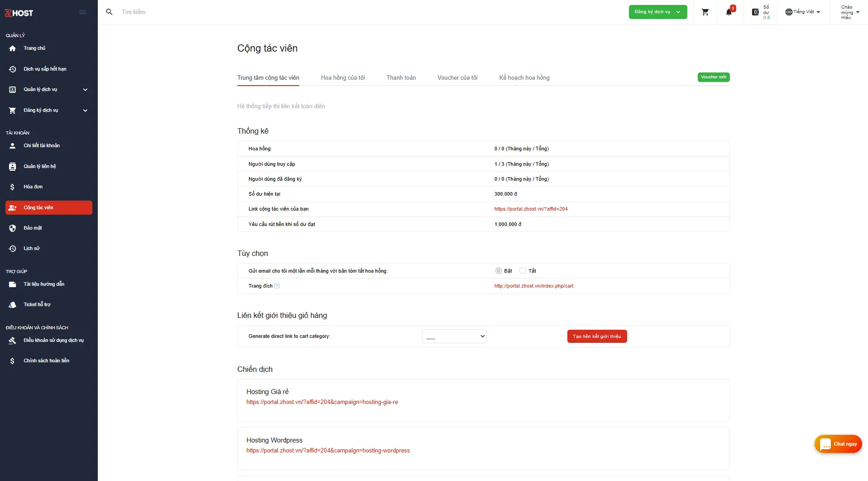868x481 pixels.
Task: Click the ticket icon for Ticket hỗ trợ
Action: tap(13, 305)
